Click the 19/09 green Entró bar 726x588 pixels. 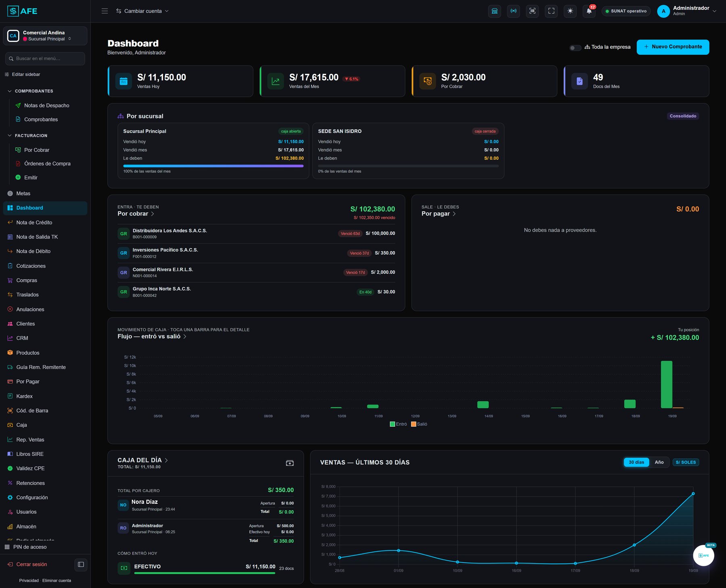click(666, 384)
